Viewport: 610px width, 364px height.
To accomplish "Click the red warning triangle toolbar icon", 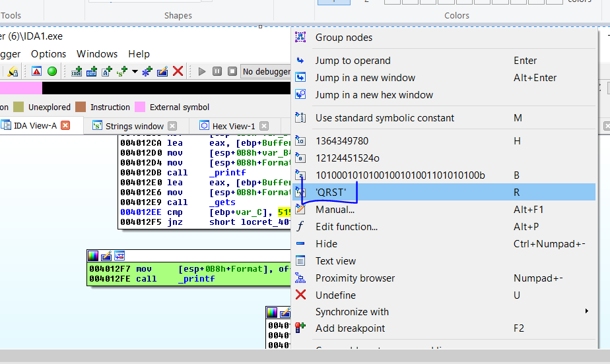I will tap(37, 71).
